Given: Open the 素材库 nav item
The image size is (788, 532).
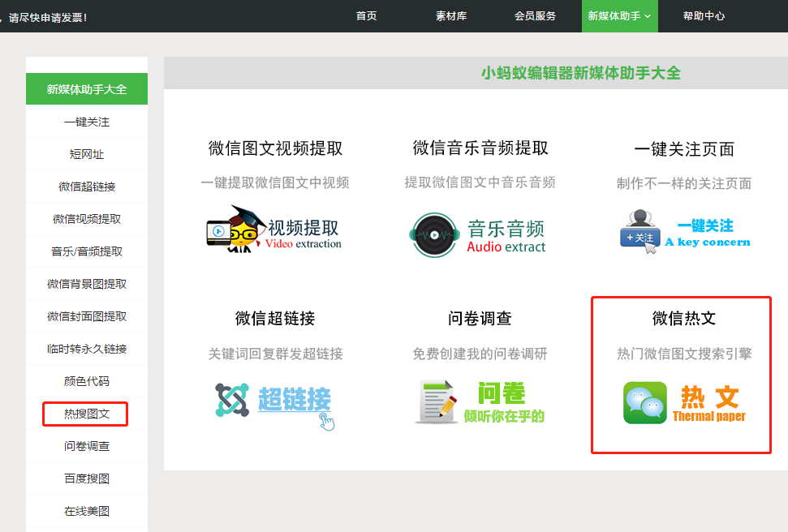Looking at the screenshot, I should pos(451,16).
